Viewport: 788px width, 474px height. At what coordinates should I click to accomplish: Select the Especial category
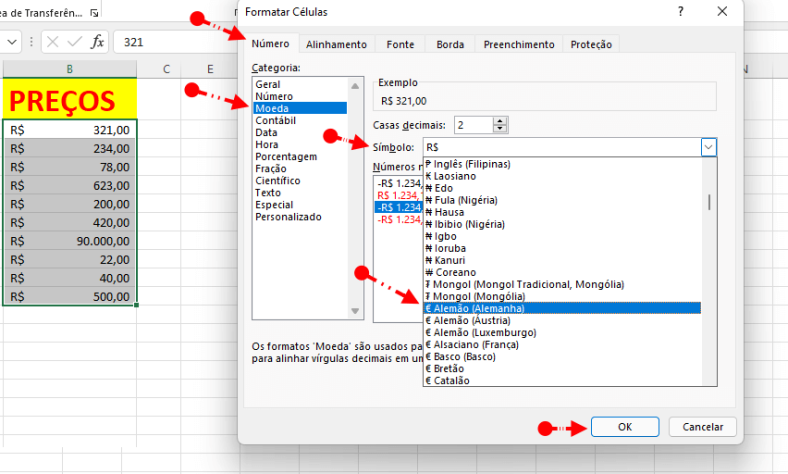point(300,205)
